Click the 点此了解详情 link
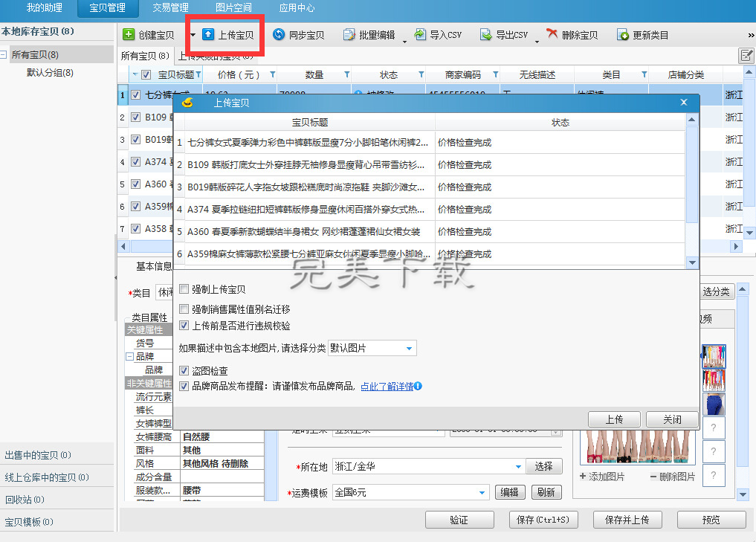Screen dimensions: 756x542 pos(387,387)
